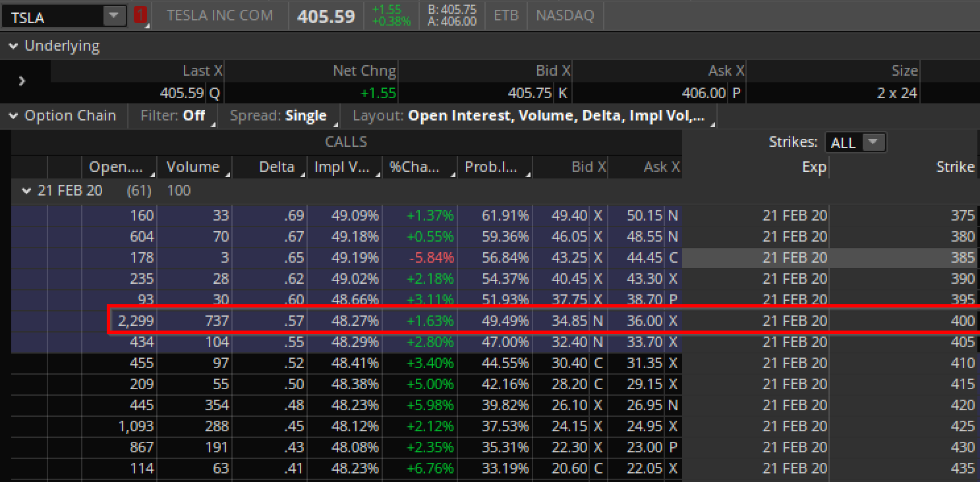The image size is (980, 482).
Task: Click the 375 strike cell
Action: (904, 215)
